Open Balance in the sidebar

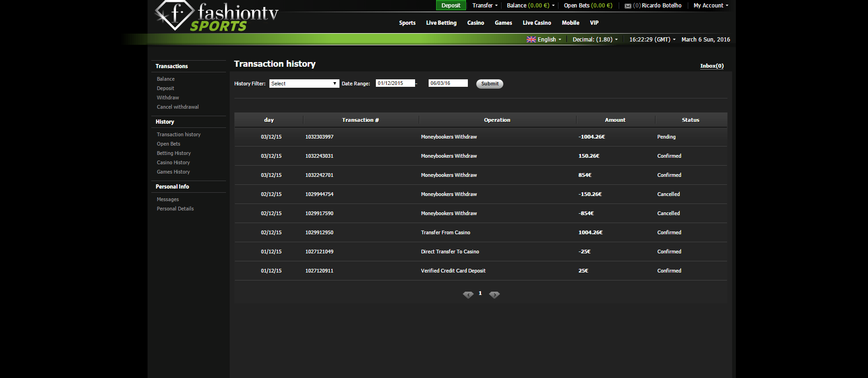[166, 79]
